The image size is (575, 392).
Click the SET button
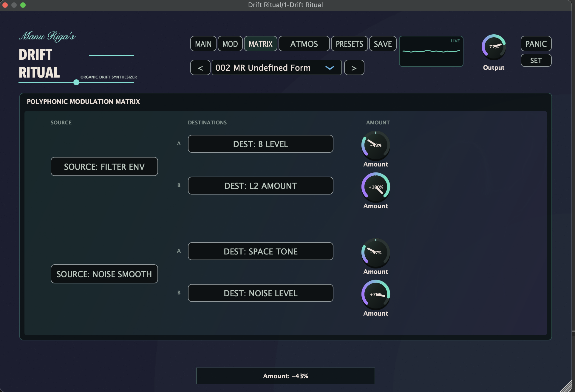(x=536, y=61)
